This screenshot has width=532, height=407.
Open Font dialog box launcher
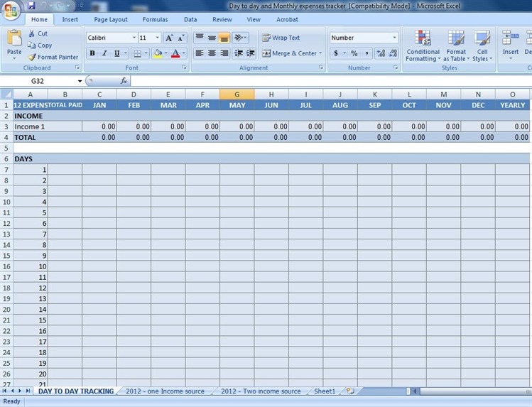(x=184, y=67)
